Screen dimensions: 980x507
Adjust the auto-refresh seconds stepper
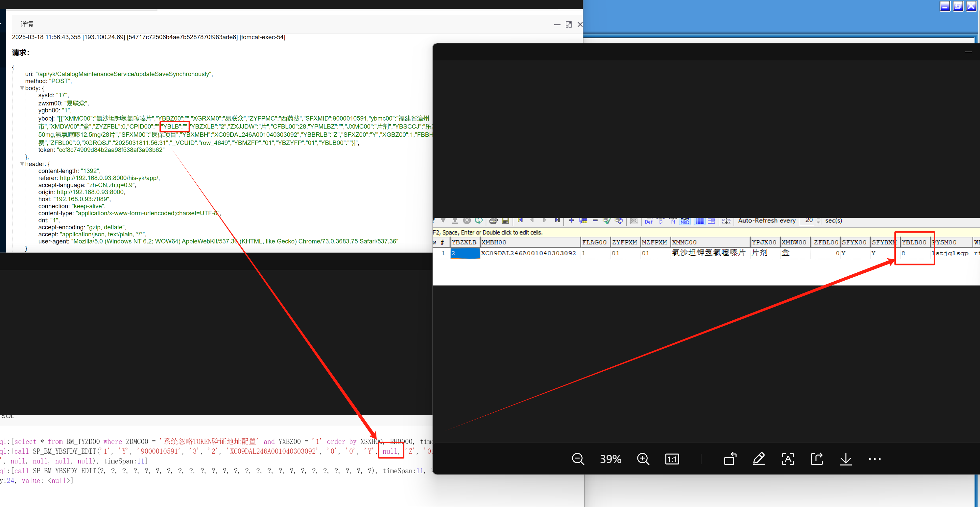pos(818,221)
